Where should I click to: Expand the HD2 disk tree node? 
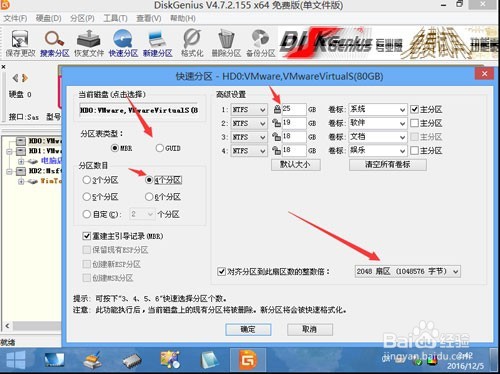[x=9, y=171]
